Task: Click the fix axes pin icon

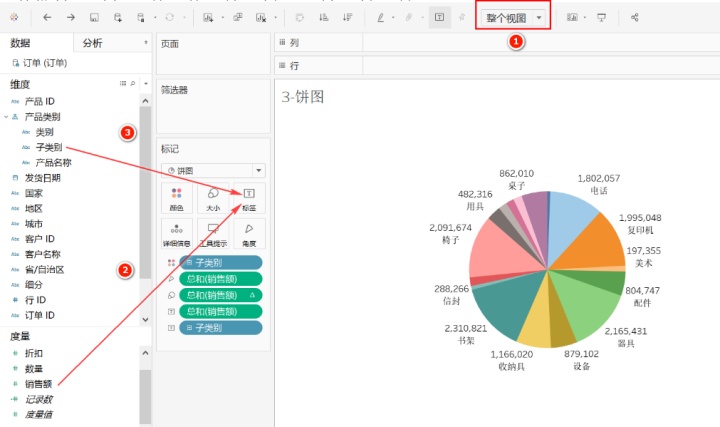Action: coord(462,17)
